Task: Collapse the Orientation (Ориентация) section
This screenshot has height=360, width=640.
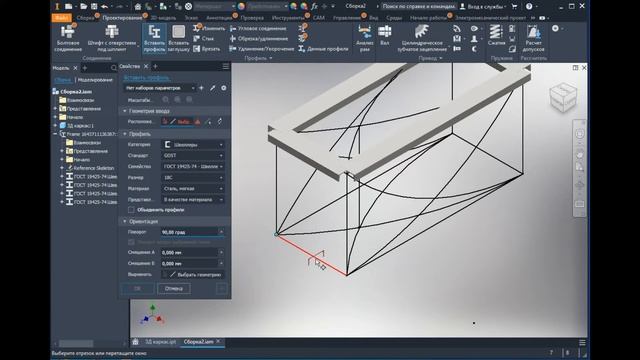Action: pos(124,221)
